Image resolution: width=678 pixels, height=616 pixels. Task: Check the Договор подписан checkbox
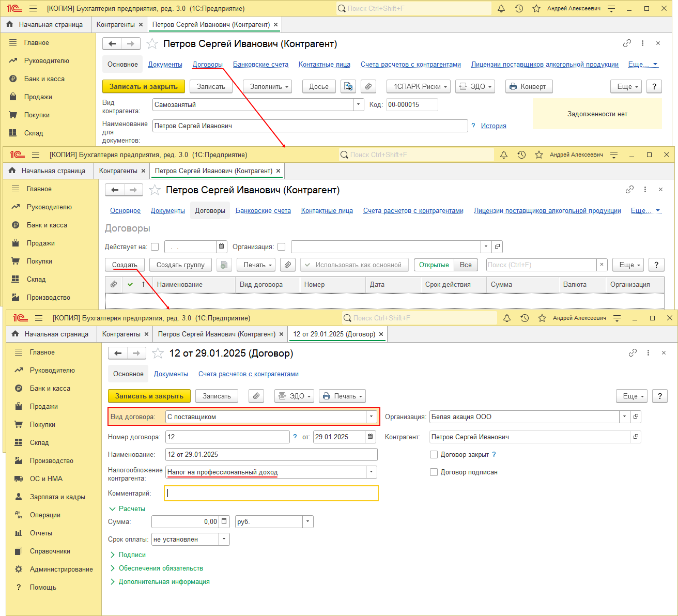[x=434, y=472]
